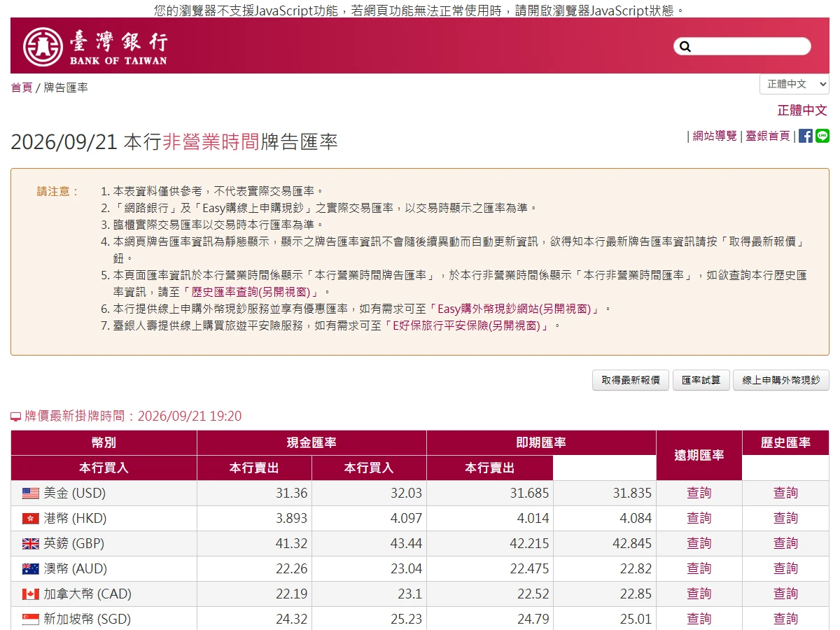
Task: Click the SGD flag icon
Action: coord(31,619)
